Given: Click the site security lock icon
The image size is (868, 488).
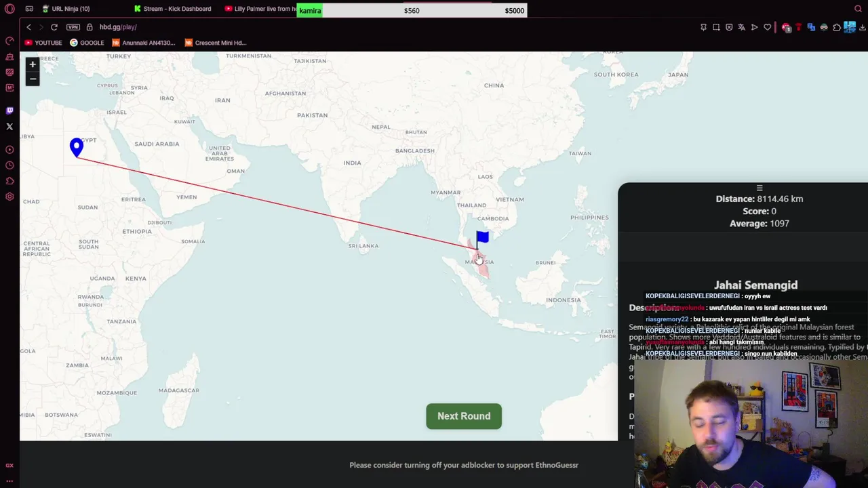Looking at the screenshot, I should coord(90,27).
